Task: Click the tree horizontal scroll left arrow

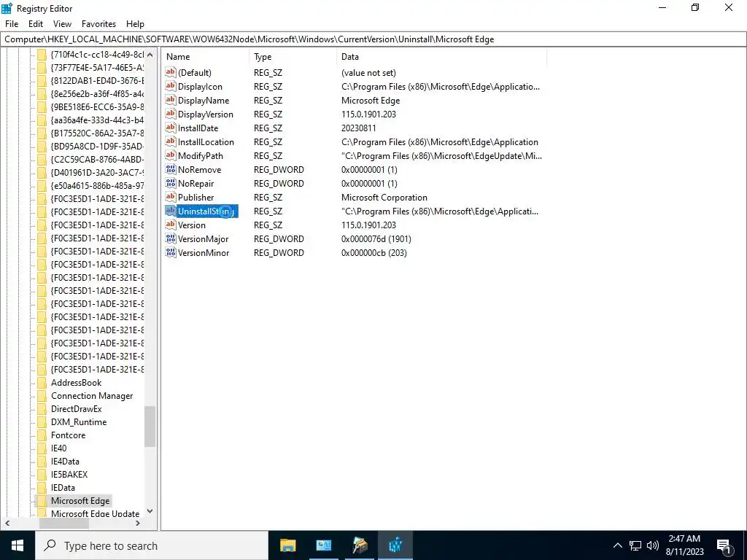Action: click(x=7, y=523)
